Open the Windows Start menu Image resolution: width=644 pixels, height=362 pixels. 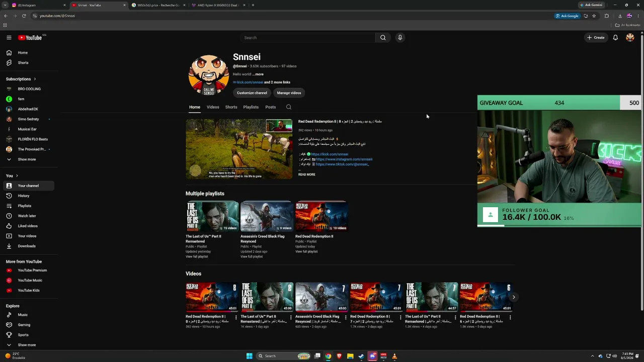249,356
